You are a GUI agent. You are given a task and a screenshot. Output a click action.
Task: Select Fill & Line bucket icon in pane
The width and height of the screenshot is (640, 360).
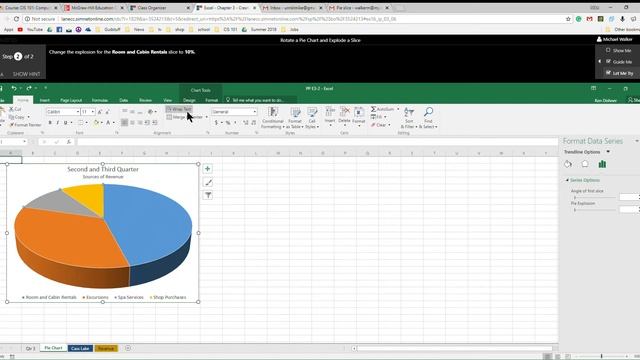(x=568, y=164)
